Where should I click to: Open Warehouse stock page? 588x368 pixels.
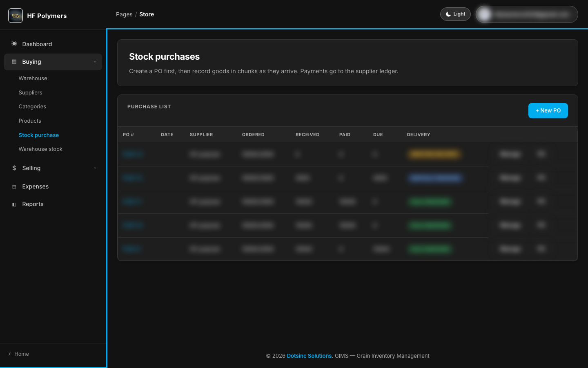pos(40,149)
